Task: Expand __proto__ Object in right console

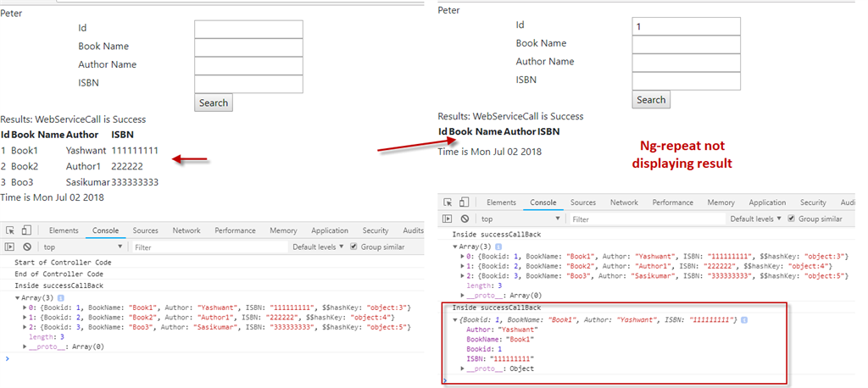Action: click(463, 368)
